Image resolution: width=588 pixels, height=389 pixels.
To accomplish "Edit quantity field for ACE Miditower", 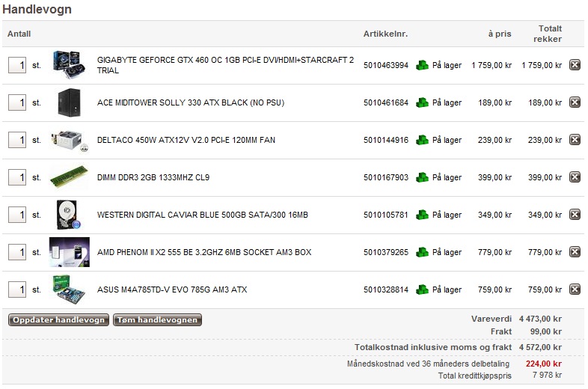I will click(17, 102).
